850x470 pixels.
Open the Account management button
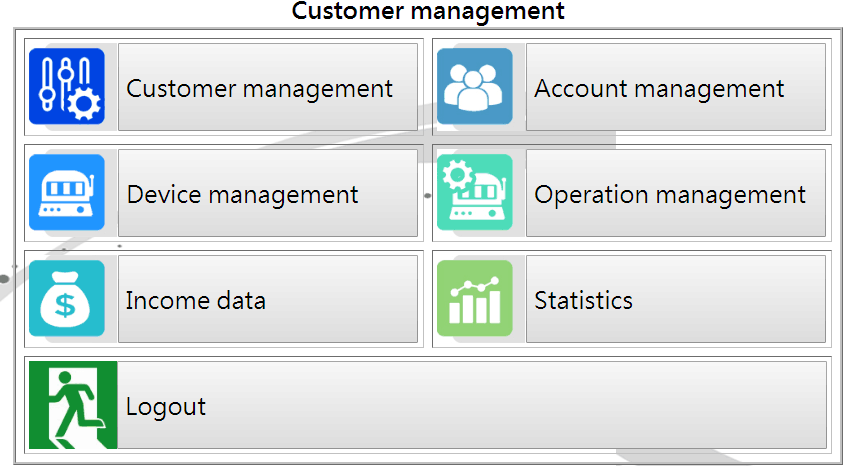tap(675, 87)
